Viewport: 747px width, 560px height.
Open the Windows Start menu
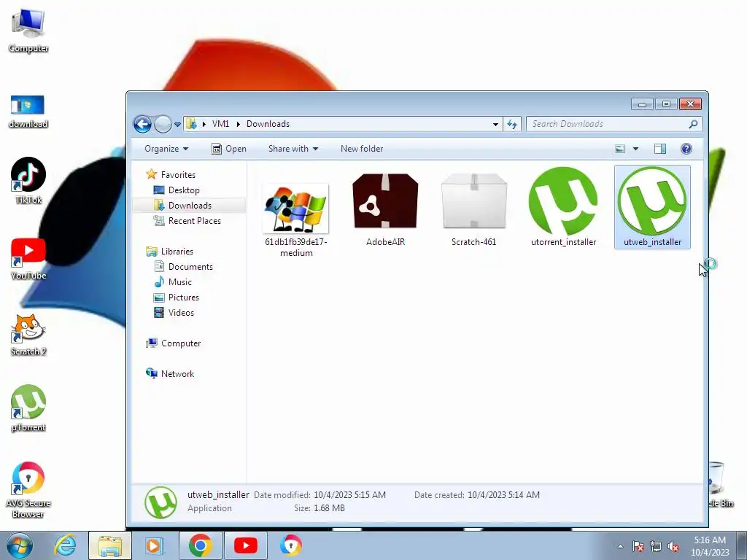click(18, 545)
